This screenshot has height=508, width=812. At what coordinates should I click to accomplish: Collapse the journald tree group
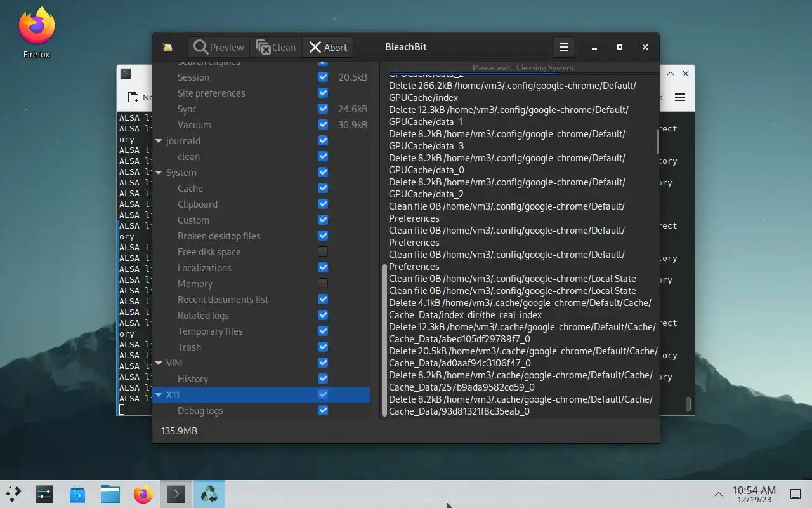point(159,141)
